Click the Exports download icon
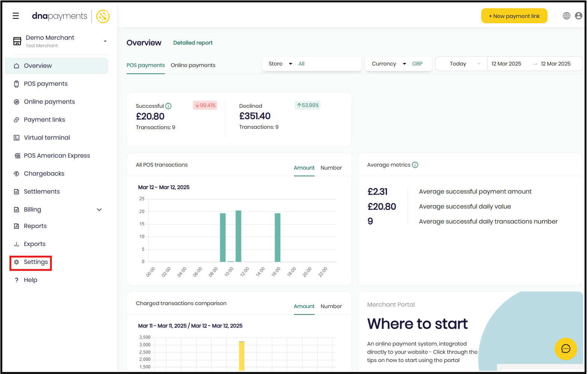Screen dimensions: 588x374 click(16, 244)
